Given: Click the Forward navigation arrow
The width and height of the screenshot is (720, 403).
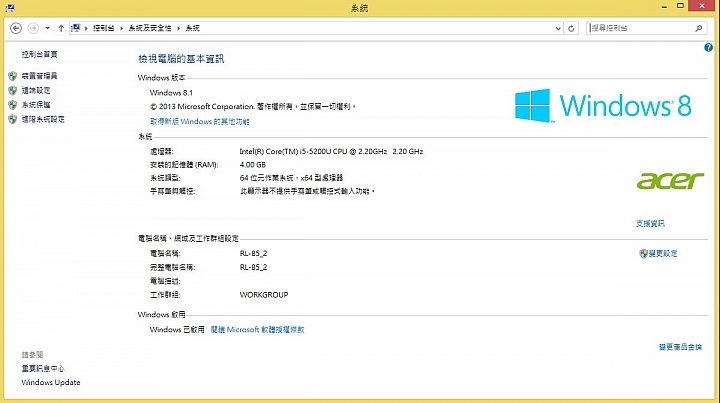Looking at the screenshot, I should [x=33, y=28].
